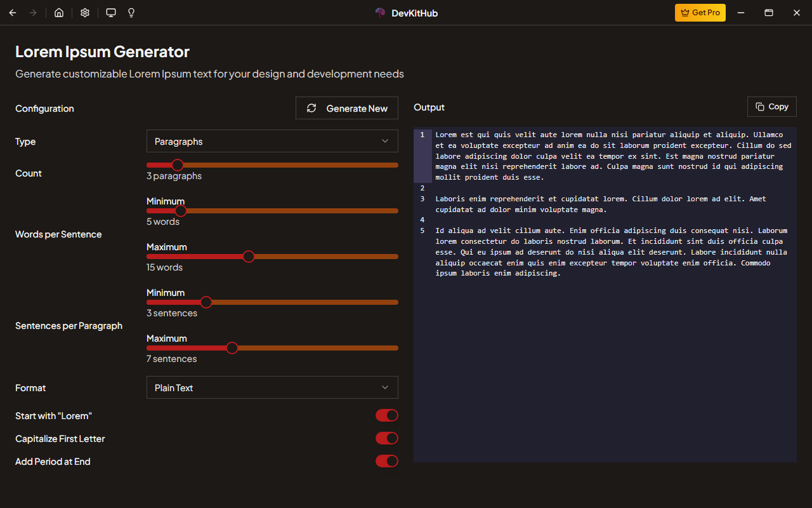The height and width of the screenshot is (508, 812).
Task: Click the monitor display icon
Action: point(111,13)
